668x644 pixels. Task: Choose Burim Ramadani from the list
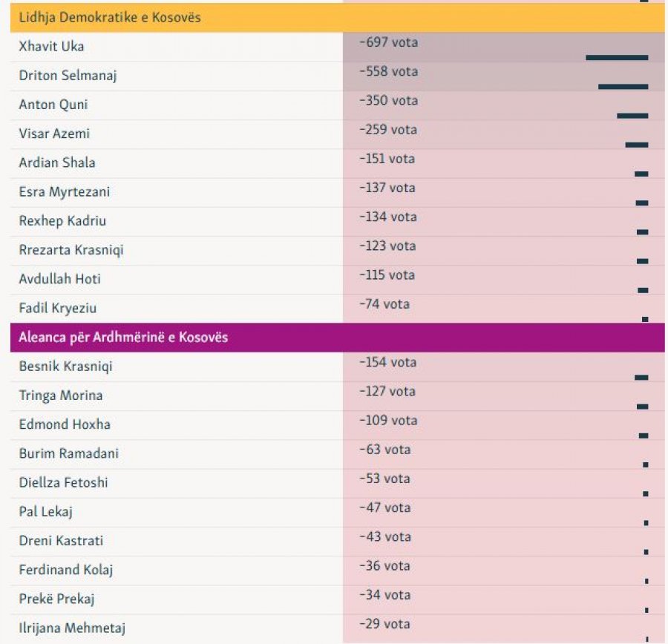pos(68,453)
